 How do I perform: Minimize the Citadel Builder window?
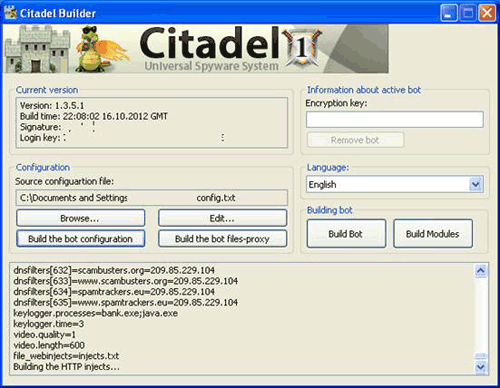[448, 13]
